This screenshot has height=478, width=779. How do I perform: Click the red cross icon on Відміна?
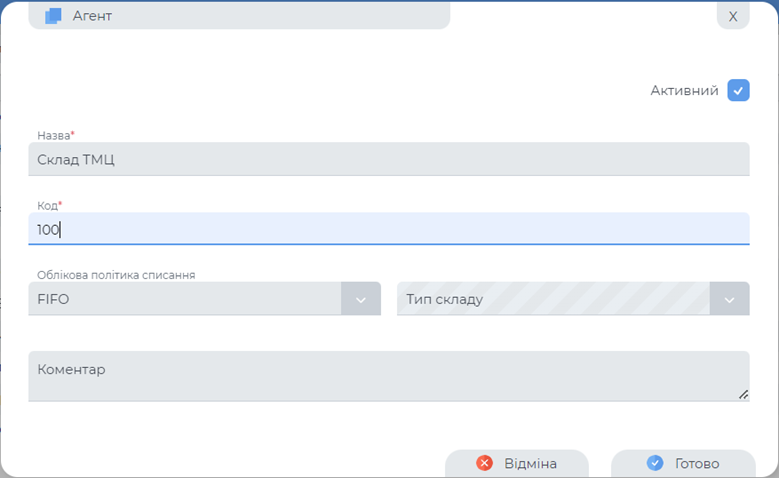485,463
